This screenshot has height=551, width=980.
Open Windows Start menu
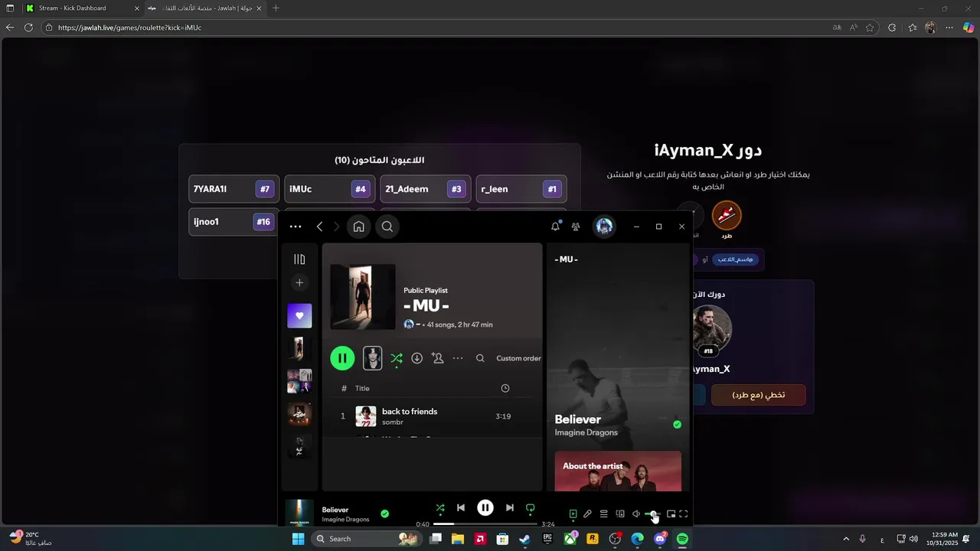coord(298,539)
